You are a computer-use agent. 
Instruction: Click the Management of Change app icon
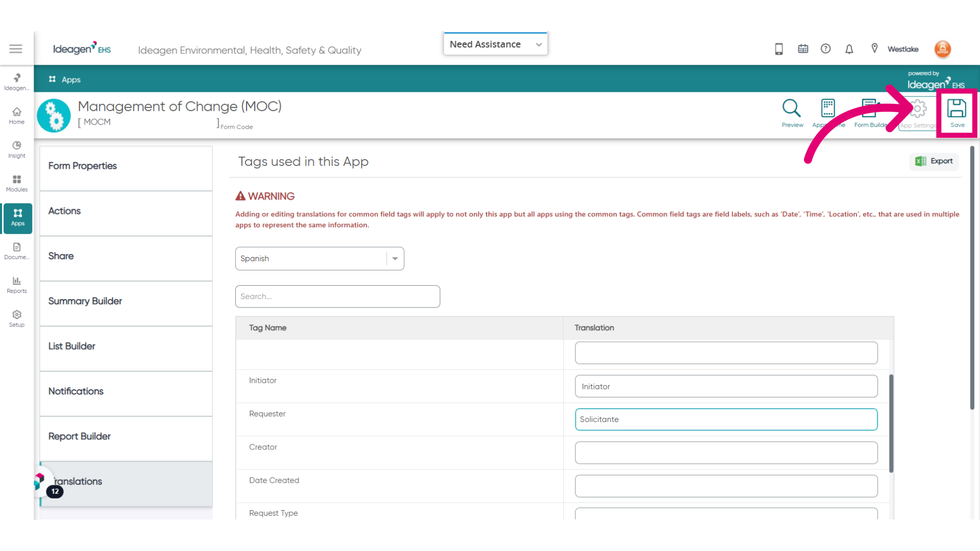(54, 115)
